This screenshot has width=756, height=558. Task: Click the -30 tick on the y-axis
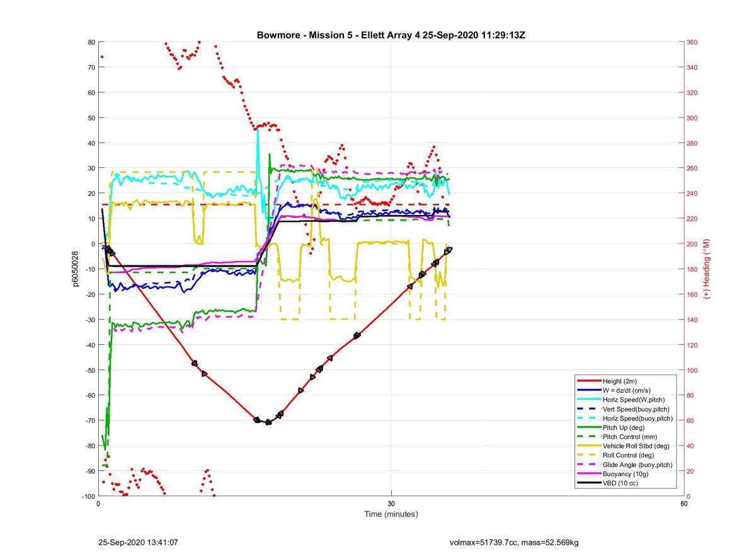click(x=89, y=320)
